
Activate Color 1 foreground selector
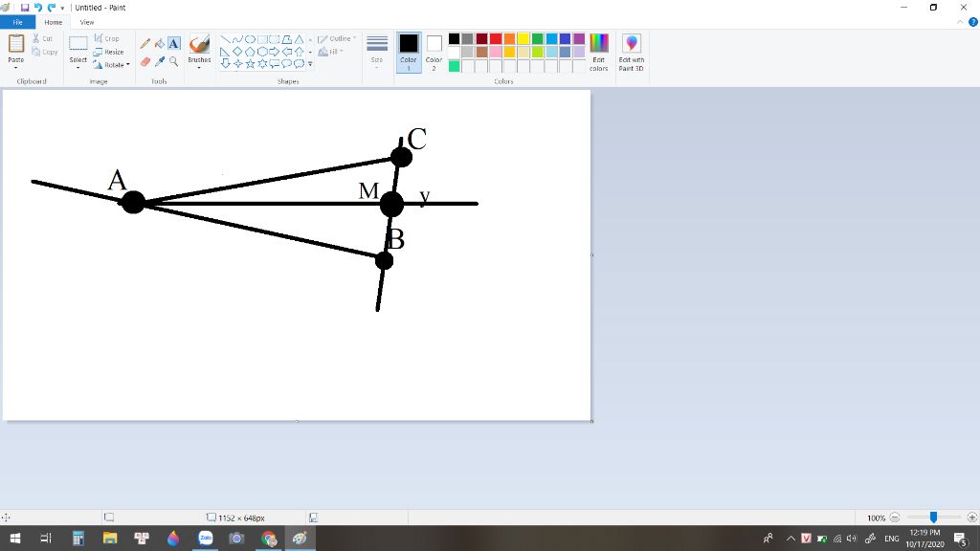pos(408,53)
